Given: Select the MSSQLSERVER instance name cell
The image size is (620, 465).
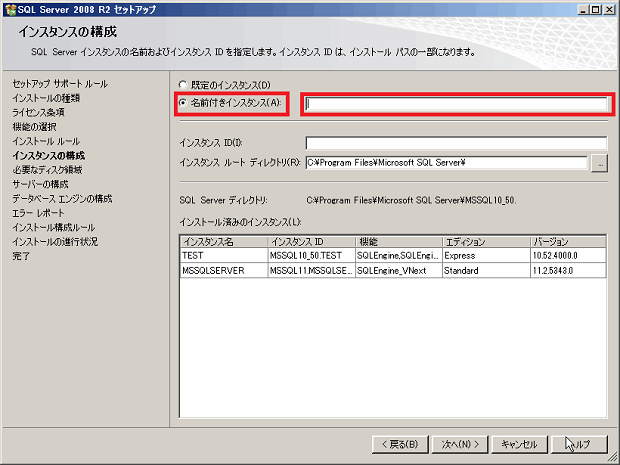Looking at the screenshot, I should pos(224,270).
